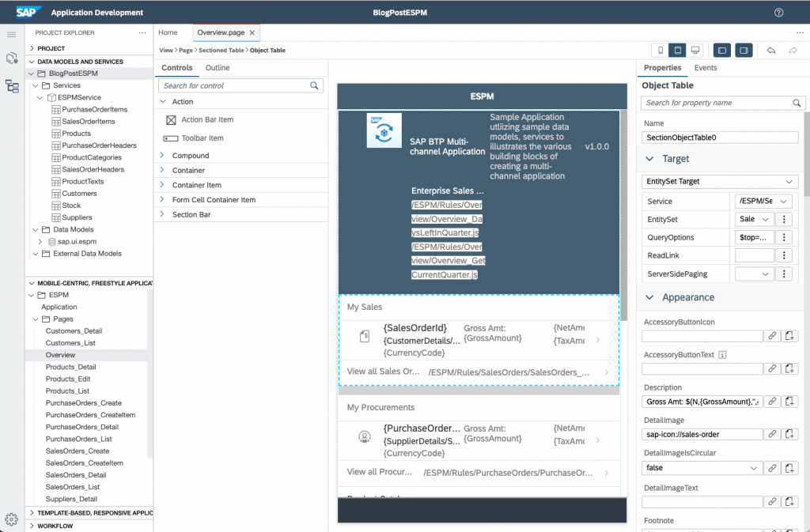Click the link icon for DetailImageText
This screenshot has height=532, width=810.
772,501
